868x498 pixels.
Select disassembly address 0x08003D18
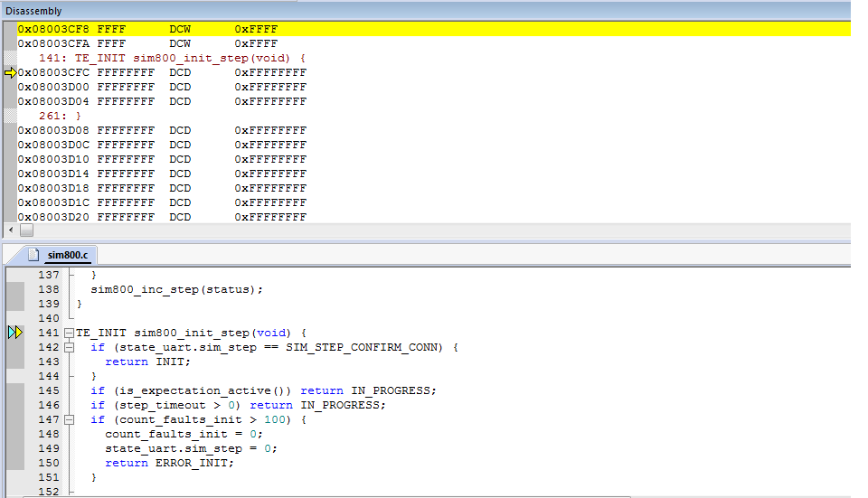point(53,188)
